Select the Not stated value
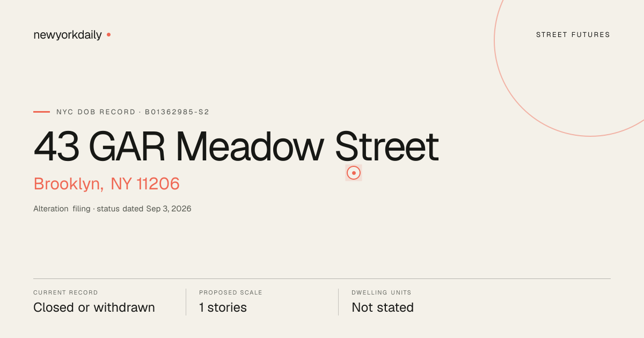This screenshot has width=644, height=338. pyautogui.click(x=383, y=307)
